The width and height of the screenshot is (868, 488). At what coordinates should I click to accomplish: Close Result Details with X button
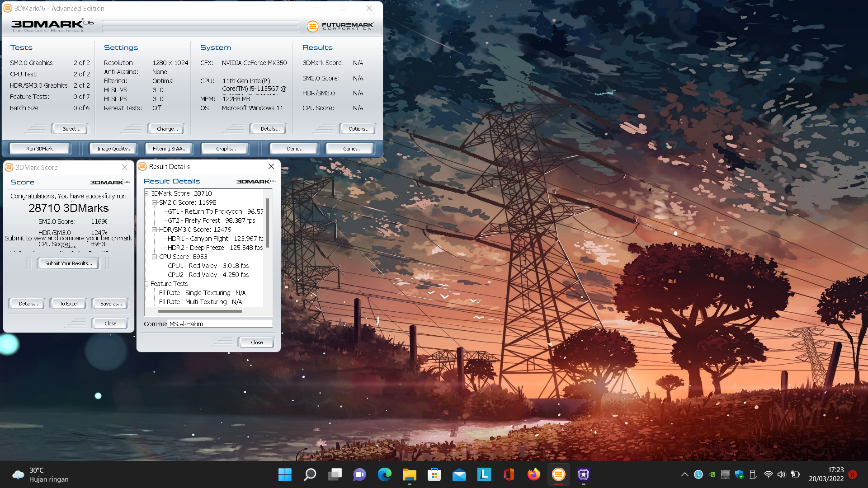coord(271,166)
